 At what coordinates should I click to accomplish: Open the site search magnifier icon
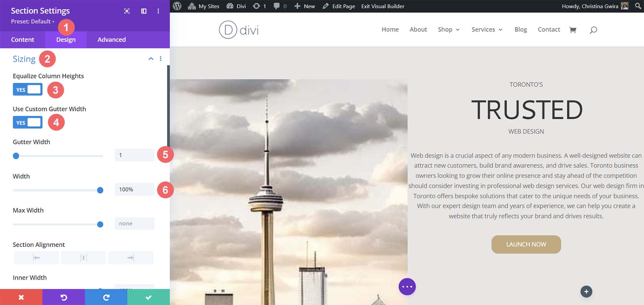593,30
